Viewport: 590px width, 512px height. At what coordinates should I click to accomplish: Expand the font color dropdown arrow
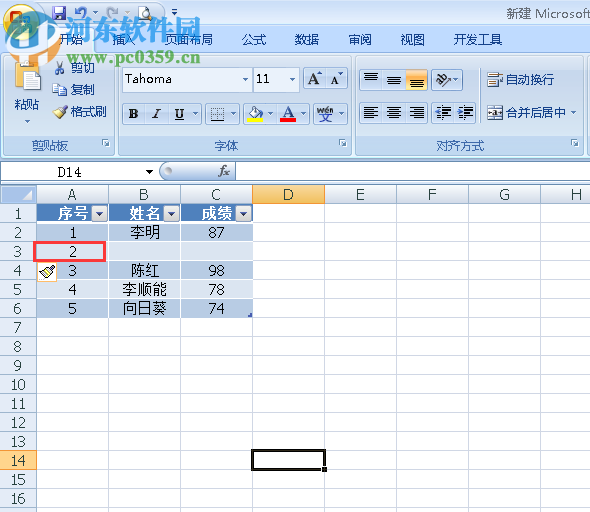(x=304, y=114)
